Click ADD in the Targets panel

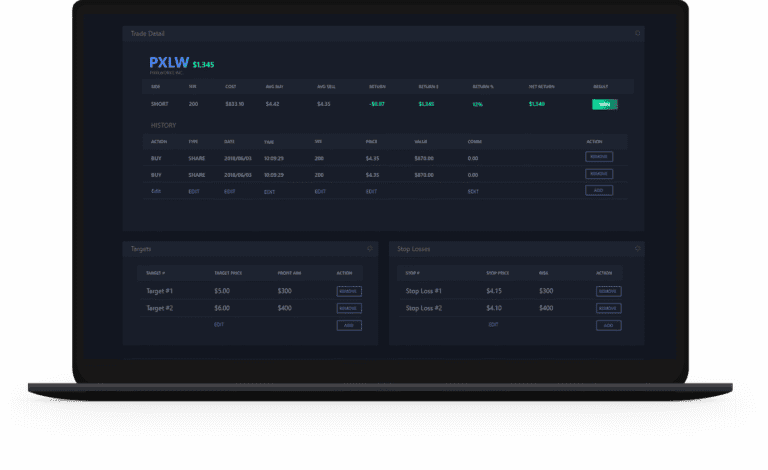coord(349,326)
